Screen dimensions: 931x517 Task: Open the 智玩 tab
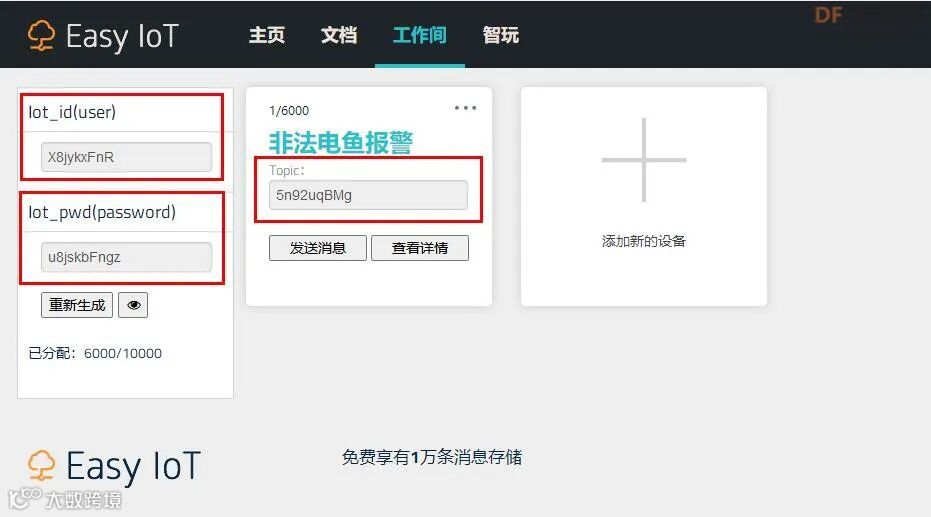(501, 35)
